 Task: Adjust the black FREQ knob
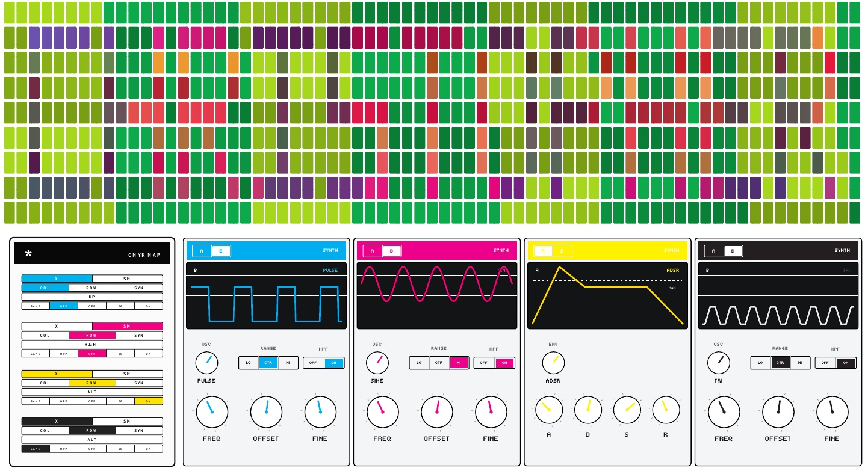click(724, 412)
